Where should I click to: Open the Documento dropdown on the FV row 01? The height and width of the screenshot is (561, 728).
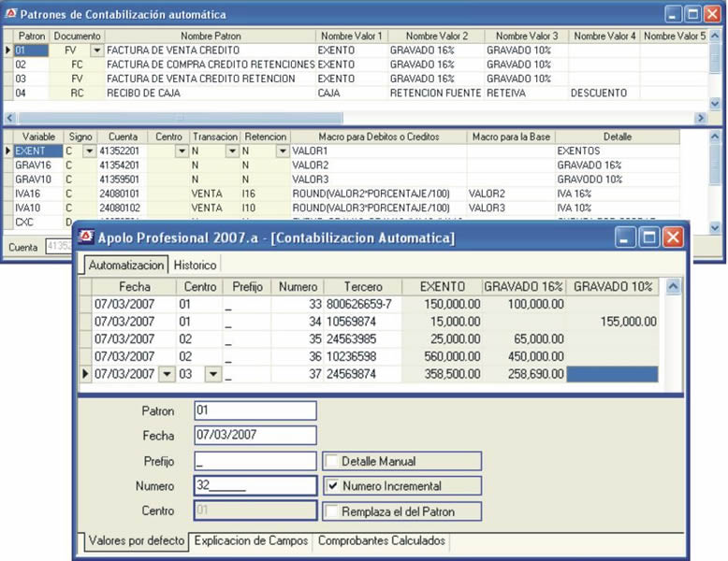(96, 50)
